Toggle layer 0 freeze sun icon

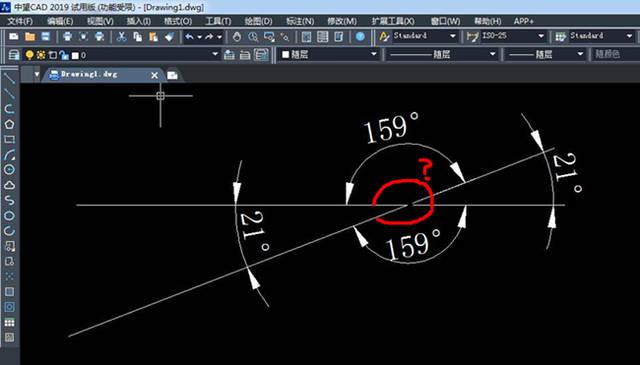click(x=41, y=55)
